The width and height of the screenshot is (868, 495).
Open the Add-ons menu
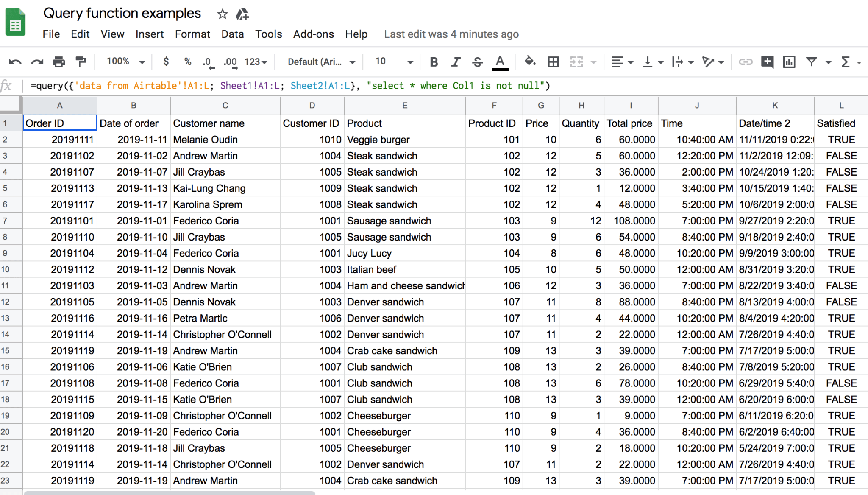[x=313, y=34]
